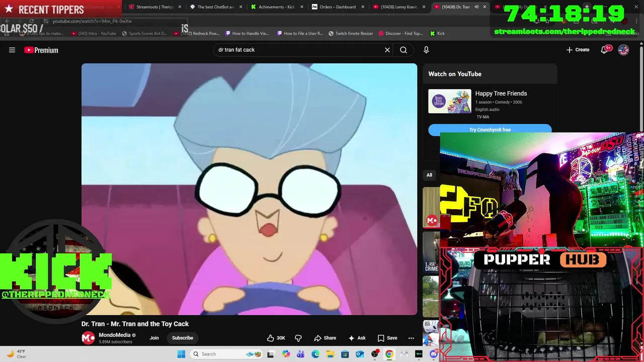Open Outlook from taskbar

coord(360,354)
